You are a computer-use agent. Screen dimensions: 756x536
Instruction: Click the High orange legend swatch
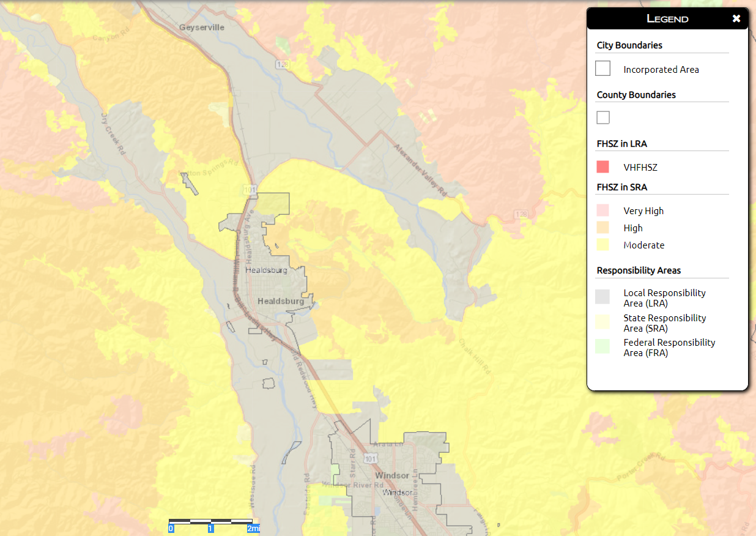pos(602,228)
